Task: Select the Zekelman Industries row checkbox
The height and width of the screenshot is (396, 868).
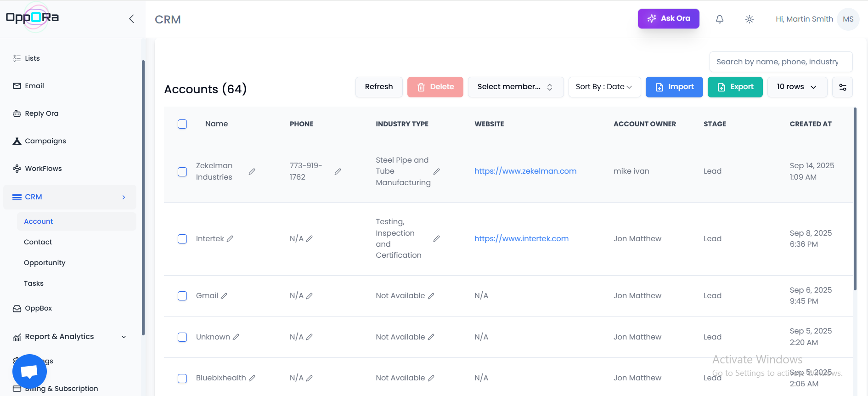Action: pyautogui.click(x=182, y=172)
